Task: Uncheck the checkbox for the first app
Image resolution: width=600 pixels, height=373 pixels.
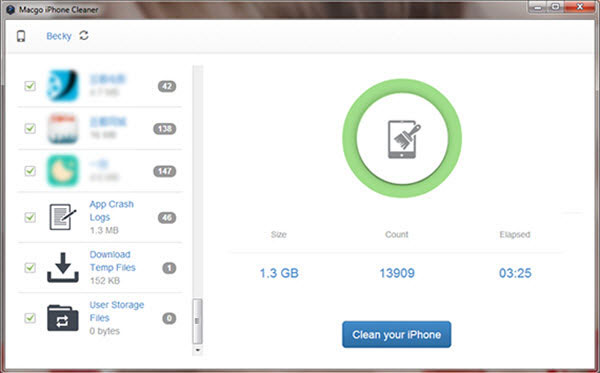Action: pos(30,86)
